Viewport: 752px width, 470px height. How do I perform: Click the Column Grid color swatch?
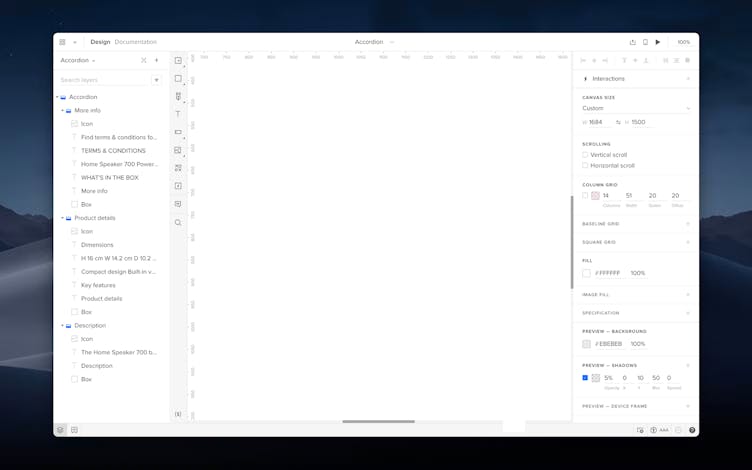(x=596, y=195)
